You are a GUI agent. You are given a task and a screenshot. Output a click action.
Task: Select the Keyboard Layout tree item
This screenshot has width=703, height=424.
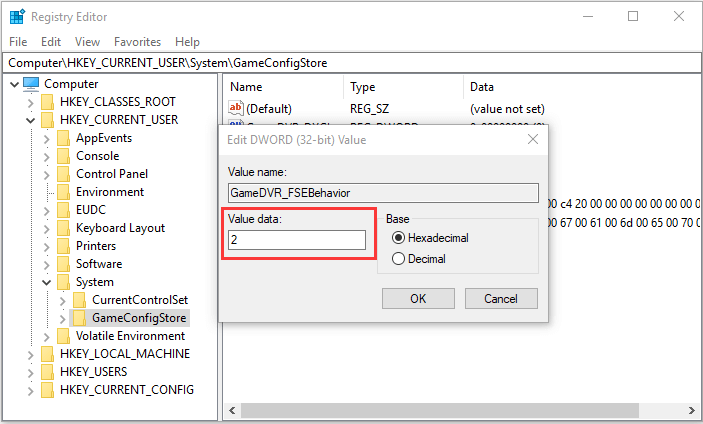click(x=120, y=228)
